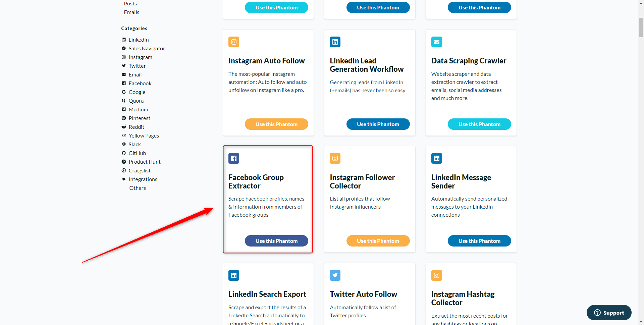Use the Data Scraping Crawler Phantom
This screenshot has height=325, width=644.
(479, 124)
